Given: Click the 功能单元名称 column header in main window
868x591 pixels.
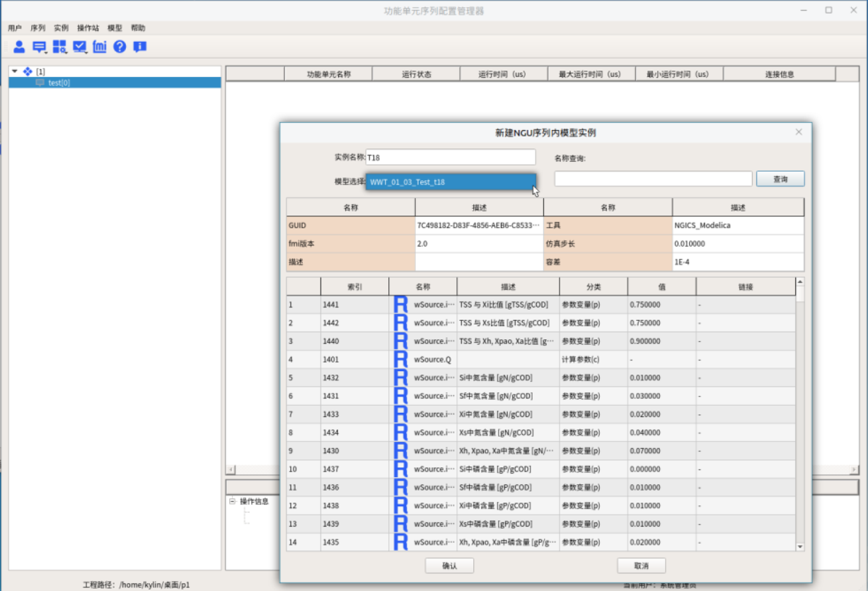Looking at the screenshot, I should 328,74.
